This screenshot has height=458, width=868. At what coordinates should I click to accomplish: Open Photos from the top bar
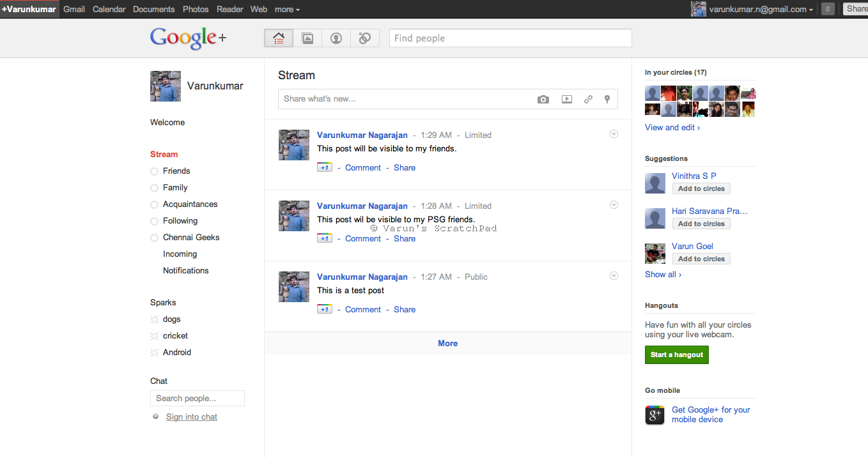(196, 9)
